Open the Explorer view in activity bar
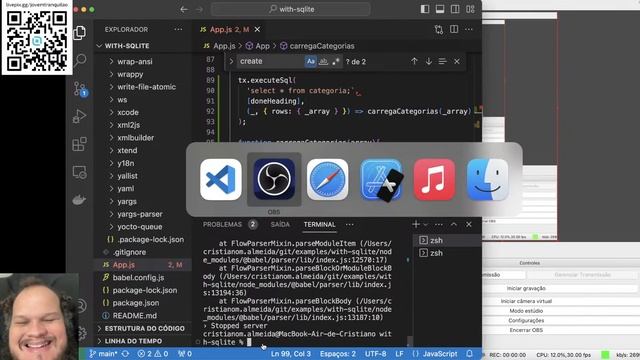This screenshot has width=640, height=360. point(80,33)
